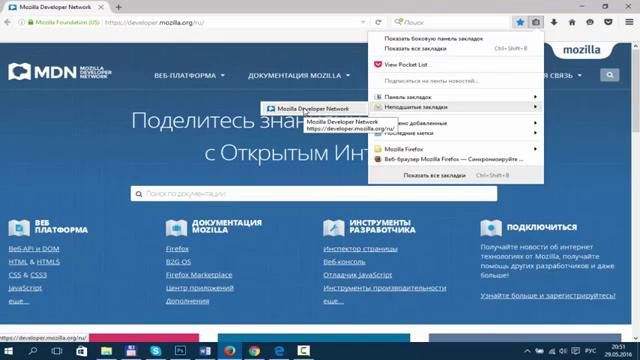The width and height of the screenshot is (640, 360).
Task: Open Camtasia from the taskbar
Action: point(303,351)
